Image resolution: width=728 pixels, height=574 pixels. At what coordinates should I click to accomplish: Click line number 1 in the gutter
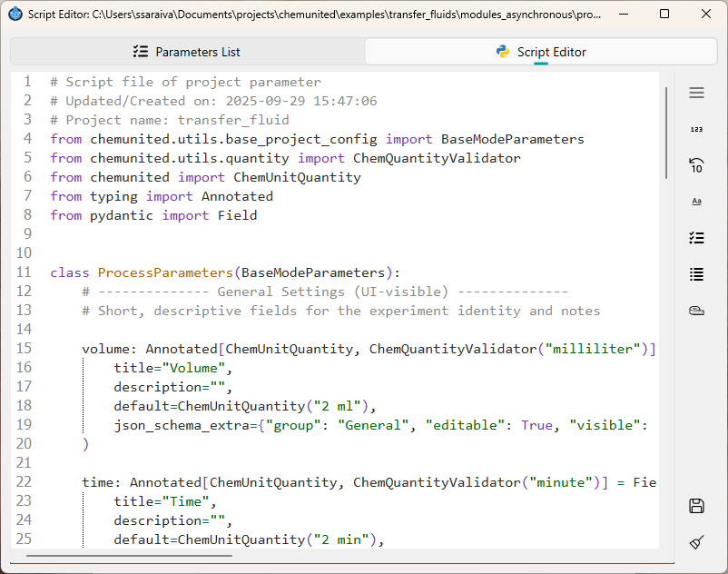[27, 82]
